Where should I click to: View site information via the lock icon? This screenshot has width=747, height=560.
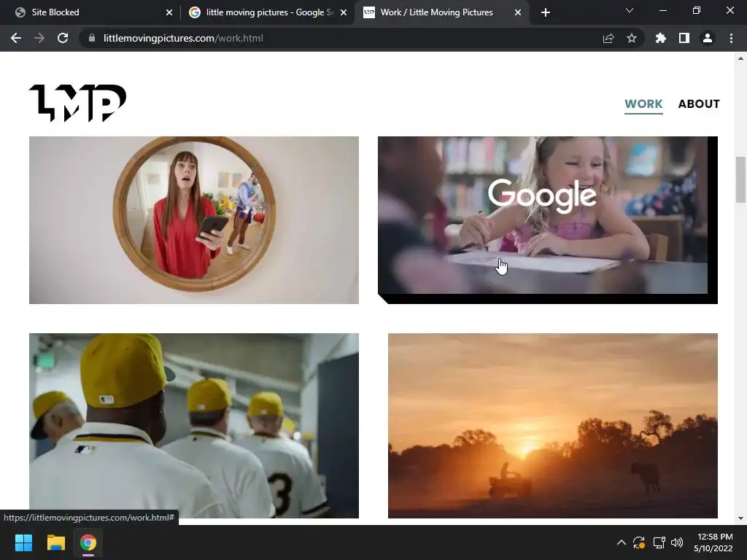pos(92,38)
